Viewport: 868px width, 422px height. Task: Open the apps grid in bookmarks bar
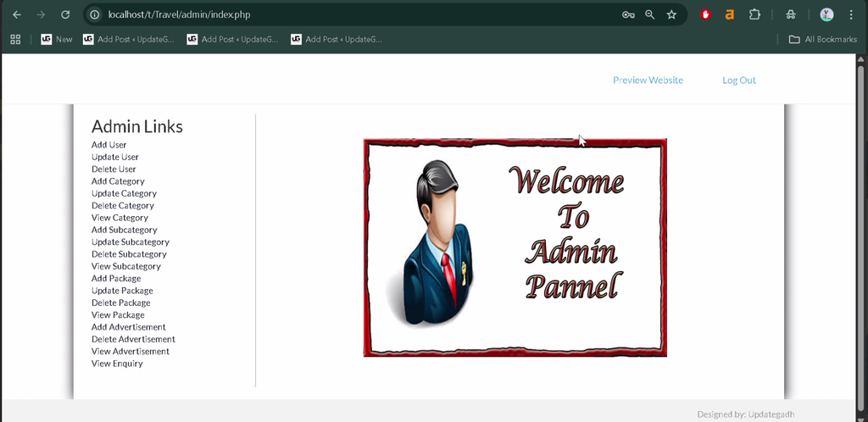pyautogui.click(x=15, y=39)
